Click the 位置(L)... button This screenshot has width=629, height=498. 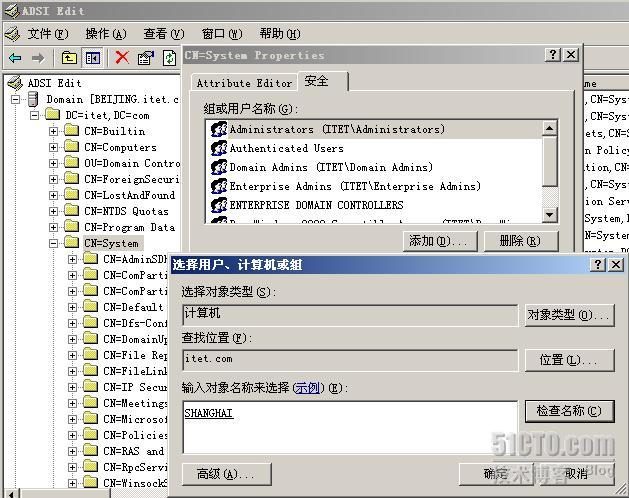569,360
